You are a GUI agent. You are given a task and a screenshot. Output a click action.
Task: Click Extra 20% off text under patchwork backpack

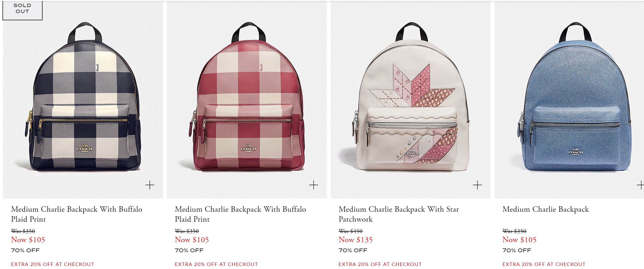point(380,264)
